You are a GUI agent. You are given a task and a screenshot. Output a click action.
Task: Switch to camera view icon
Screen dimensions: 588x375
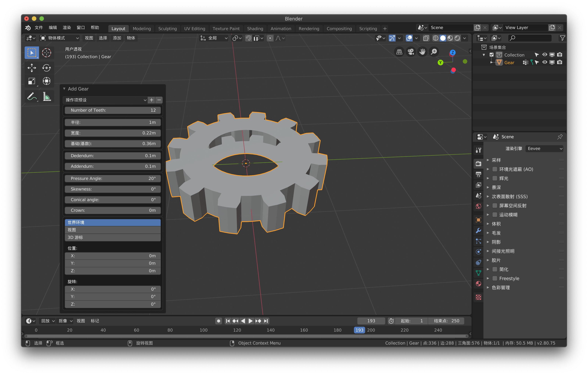tap(411, 52)
